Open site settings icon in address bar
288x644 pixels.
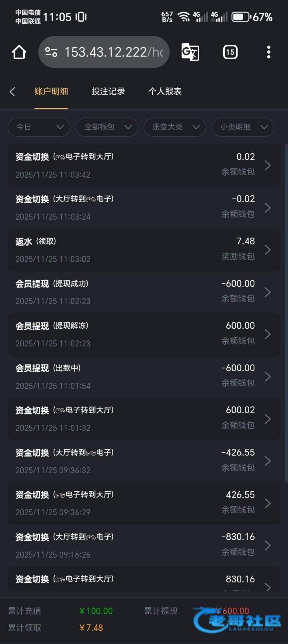coord(51,52)
